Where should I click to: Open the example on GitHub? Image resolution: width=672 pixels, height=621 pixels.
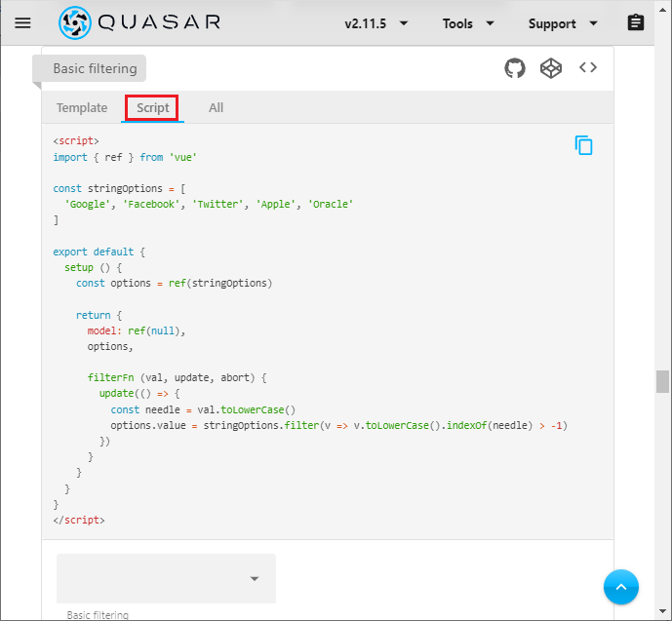tap(515, 68)
